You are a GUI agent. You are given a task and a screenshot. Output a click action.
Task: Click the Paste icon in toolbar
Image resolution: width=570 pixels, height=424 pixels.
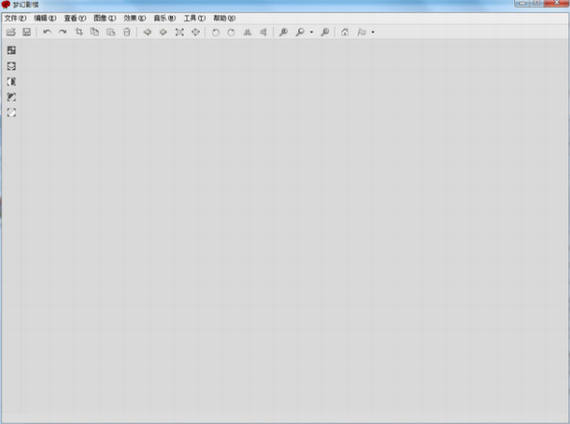point(111,32)
